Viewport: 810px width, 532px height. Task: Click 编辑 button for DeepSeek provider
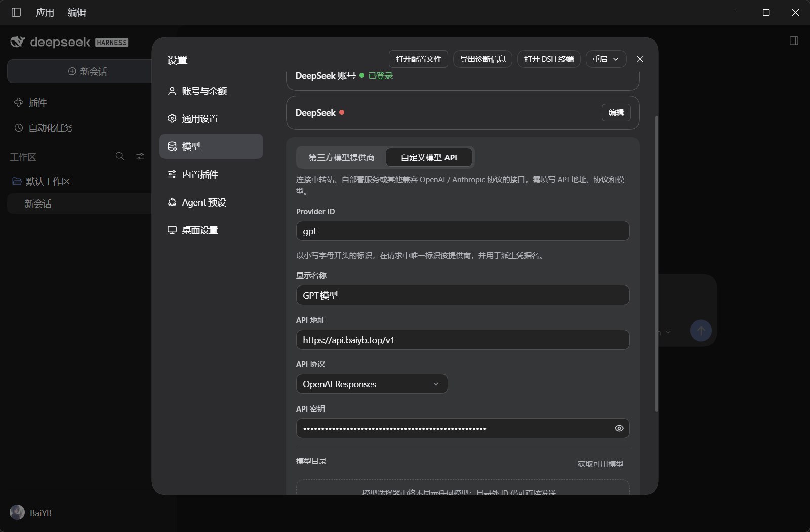tap(616, 112)
